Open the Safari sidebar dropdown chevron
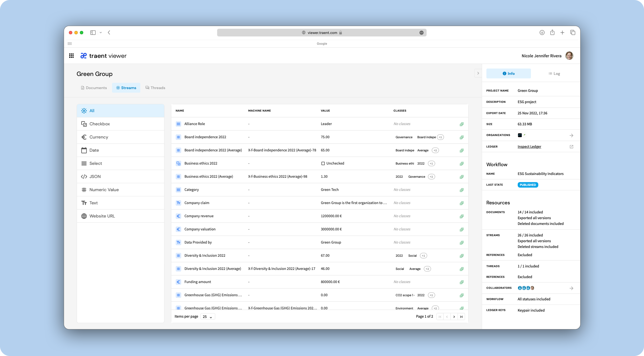This screenshot has width=644, height=356. [101, 33]
